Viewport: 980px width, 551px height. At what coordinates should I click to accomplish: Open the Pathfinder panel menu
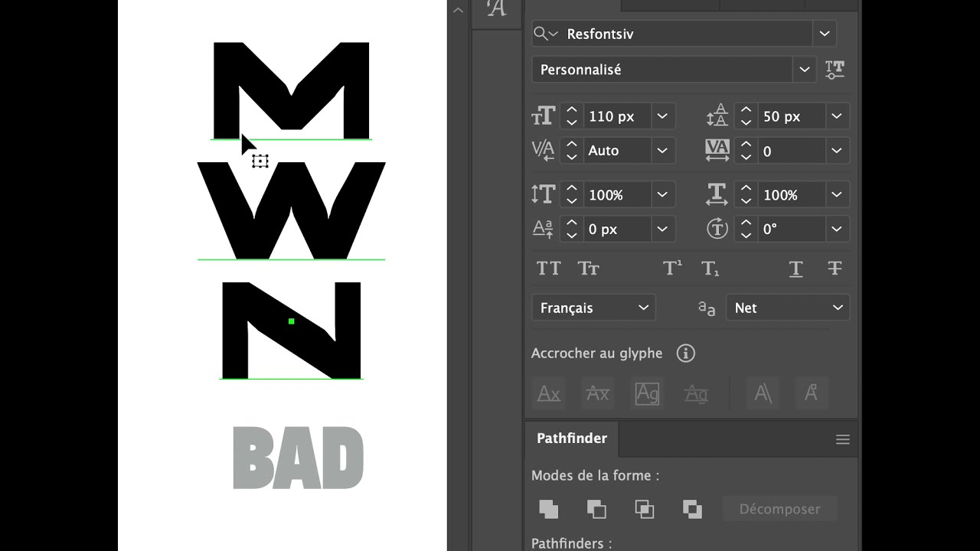843,439
